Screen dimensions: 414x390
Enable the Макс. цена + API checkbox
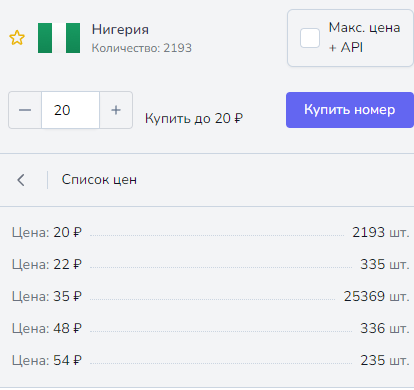310,38
